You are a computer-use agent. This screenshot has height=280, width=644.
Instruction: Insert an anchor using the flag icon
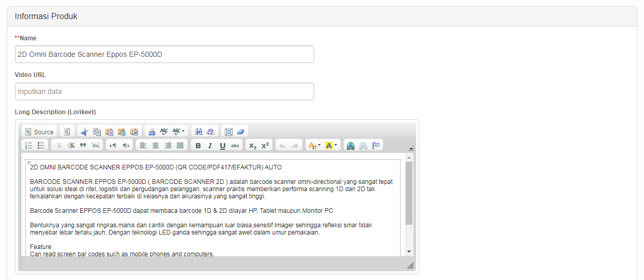[376, 146]
